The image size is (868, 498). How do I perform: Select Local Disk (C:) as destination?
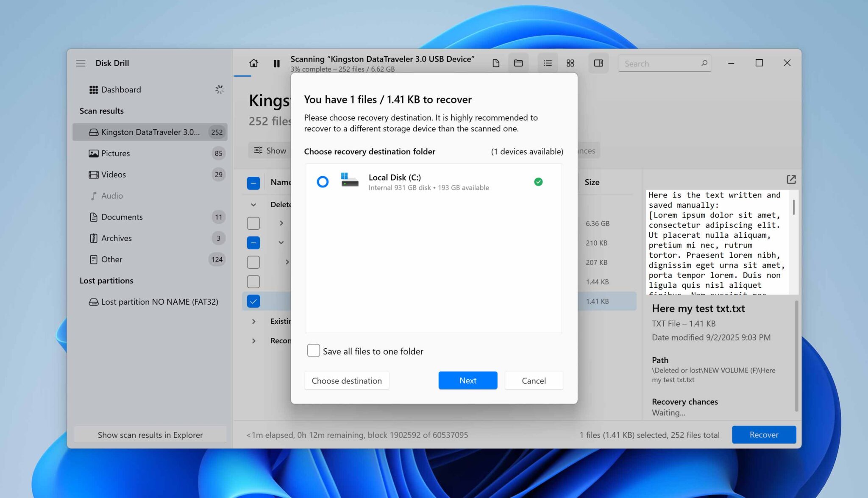323,182
